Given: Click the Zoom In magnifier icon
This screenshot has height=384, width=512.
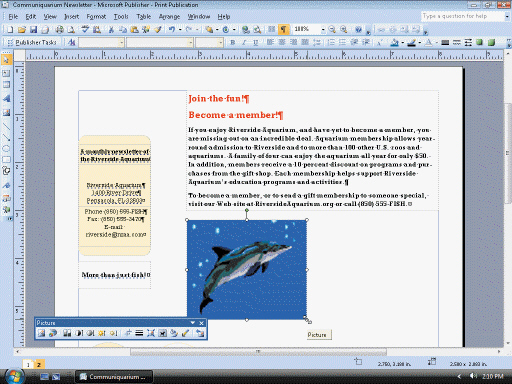Looking at the screenshot, I should pyautogui.click(x=343, y=30).
